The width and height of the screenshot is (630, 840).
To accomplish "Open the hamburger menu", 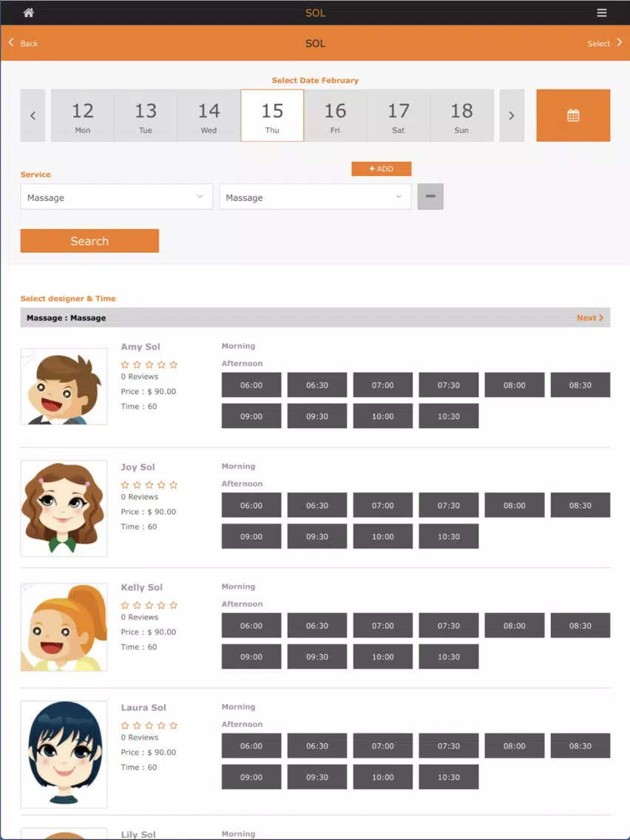I will (x=602, y=13).
